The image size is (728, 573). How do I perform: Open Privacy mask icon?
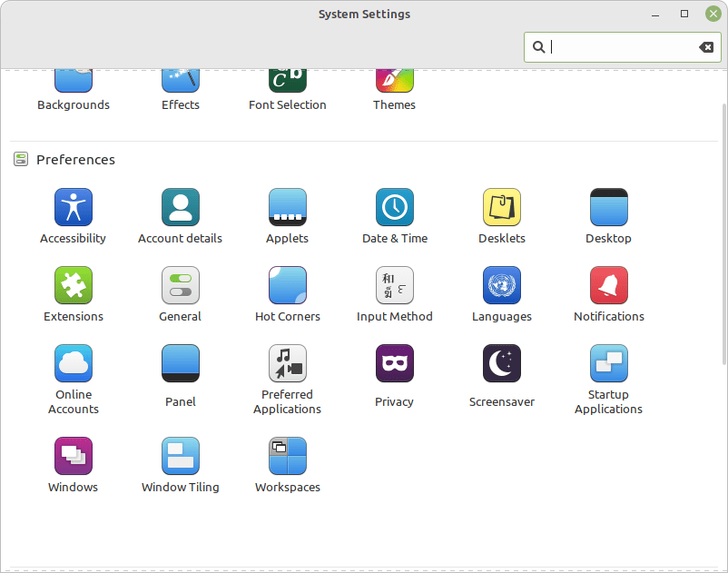(394, 363)
